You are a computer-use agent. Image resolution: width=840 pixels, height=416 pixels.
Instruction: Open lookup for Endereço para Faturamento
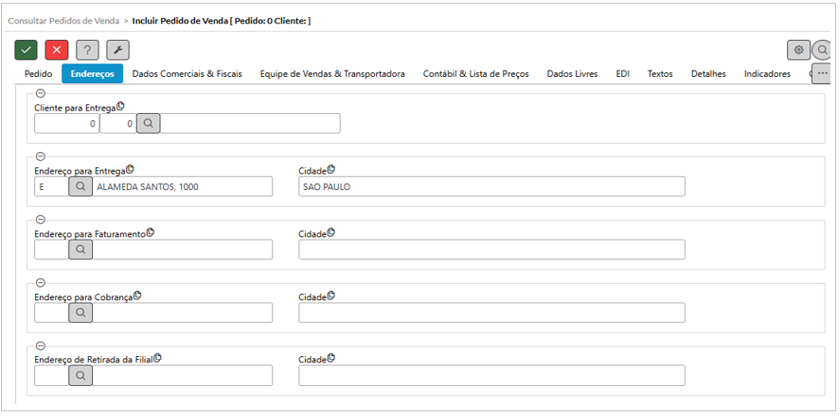[80, 249]
